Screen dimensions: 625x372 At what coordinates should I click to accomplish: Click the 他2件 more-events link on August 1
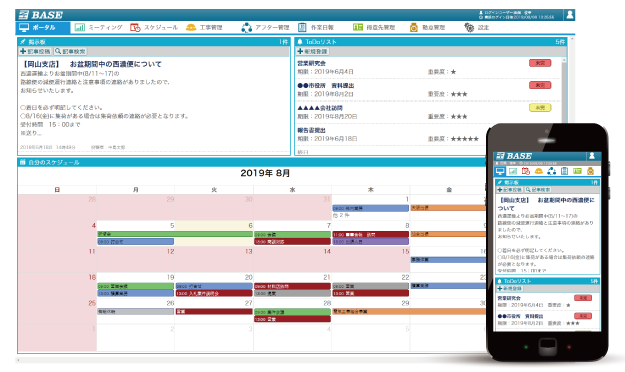(x=341, y=215)
